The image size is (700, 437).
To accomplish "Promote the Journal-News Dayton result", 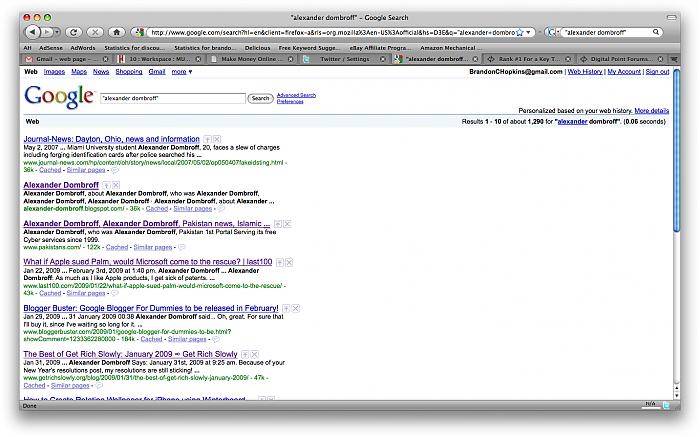I will coord(207,139).
